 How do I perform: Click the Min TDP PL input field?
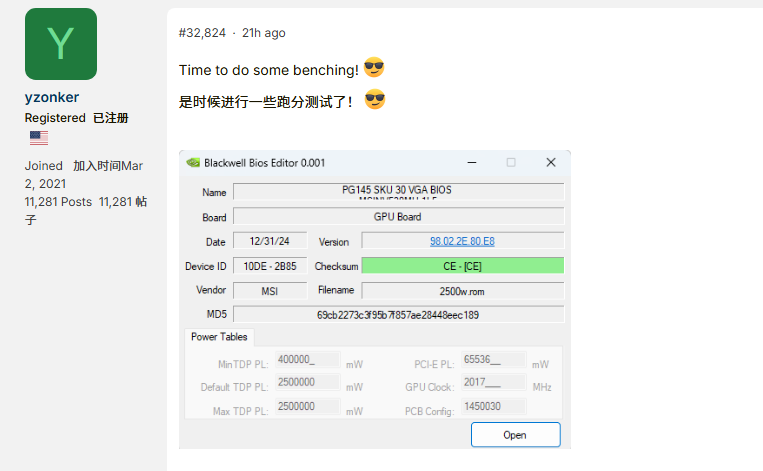(x=306, y=361)
